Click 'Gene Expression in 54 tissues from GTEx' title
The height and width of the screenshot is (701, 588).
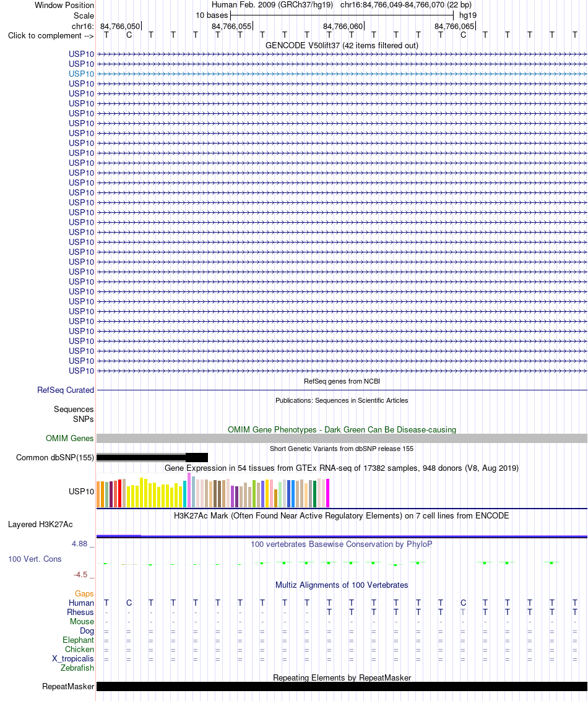coord(342,468)
